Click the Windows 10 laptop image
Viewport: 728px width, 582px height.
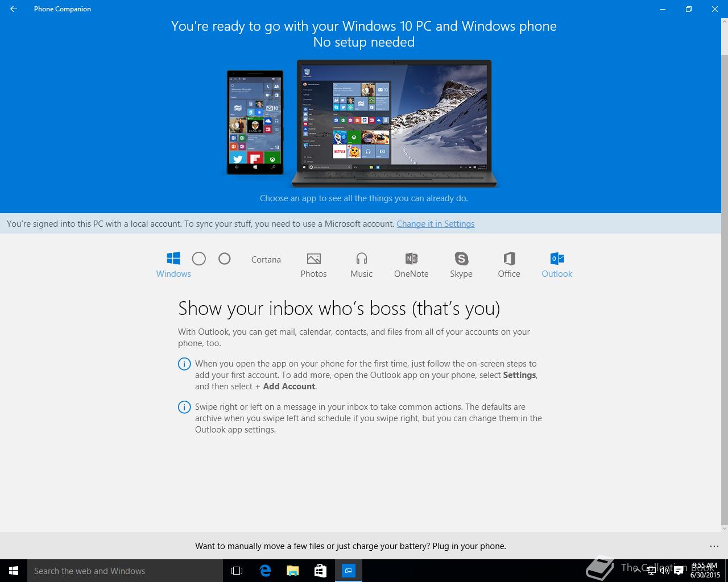(x=394, y=123)
